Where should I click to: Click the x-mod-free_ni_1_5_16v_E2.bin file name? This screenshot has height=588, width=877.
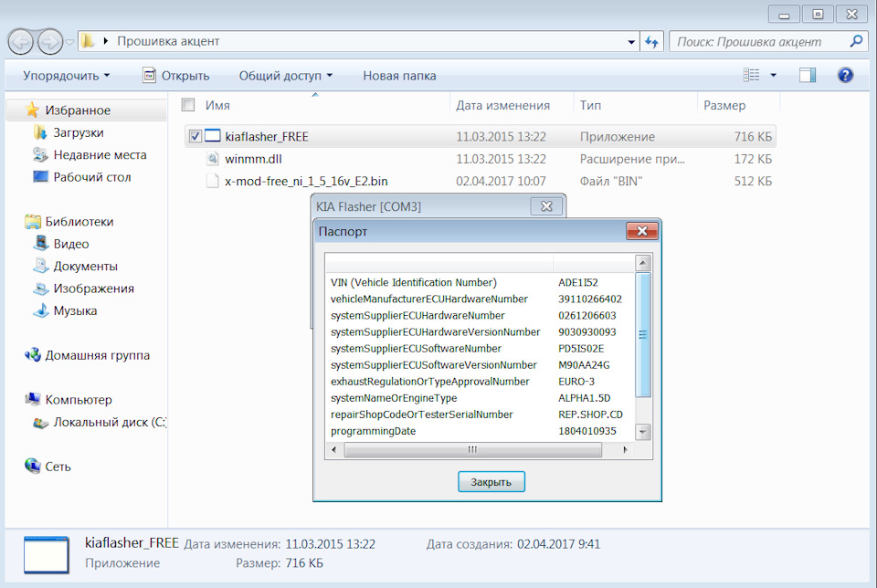pyautogui.click(x=306, y=181)
